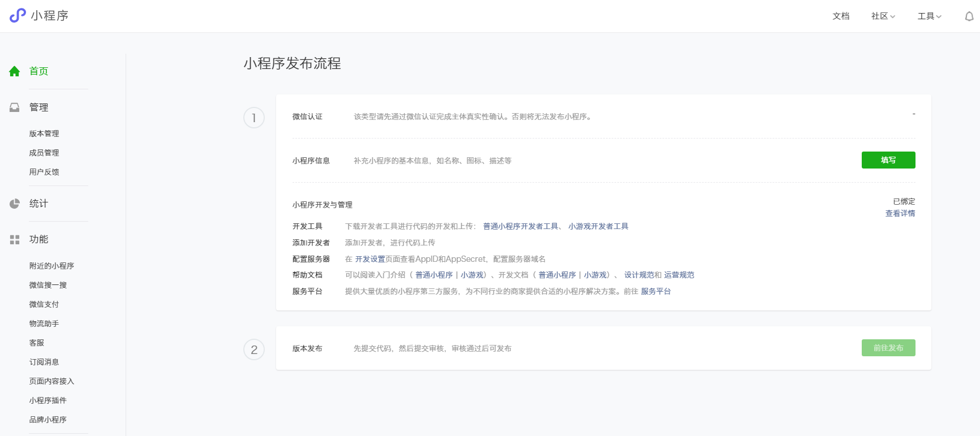
Task: Click the 版本发布 row label
Action: (x=307, y=348)
